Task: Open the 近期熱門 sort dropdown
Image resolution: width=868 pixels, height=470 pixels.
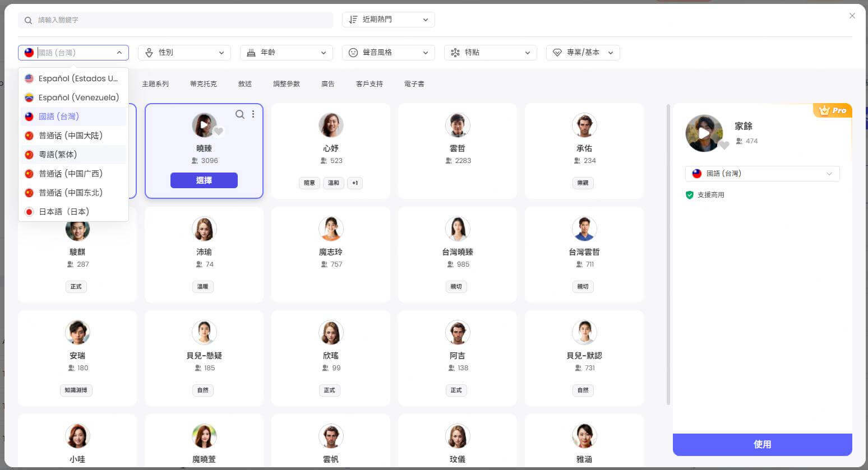Action: click(388, 20)
